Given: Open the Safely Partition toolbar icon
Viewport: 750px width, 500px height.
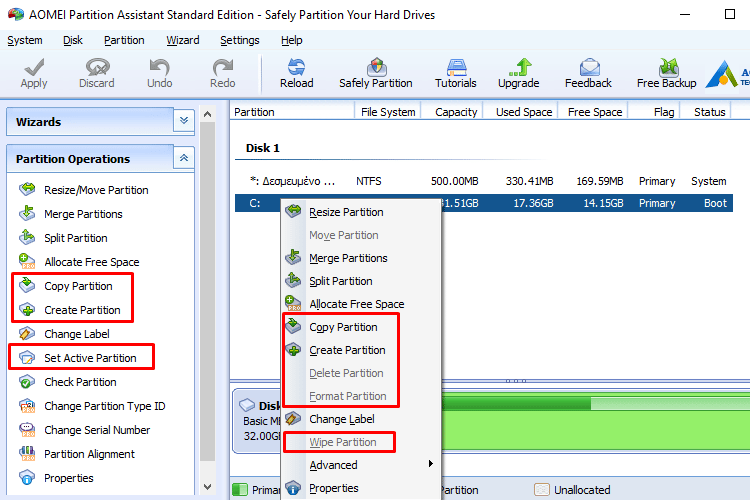Looking at the screenshot, I should pyautogui.click(x=376, y=67).
